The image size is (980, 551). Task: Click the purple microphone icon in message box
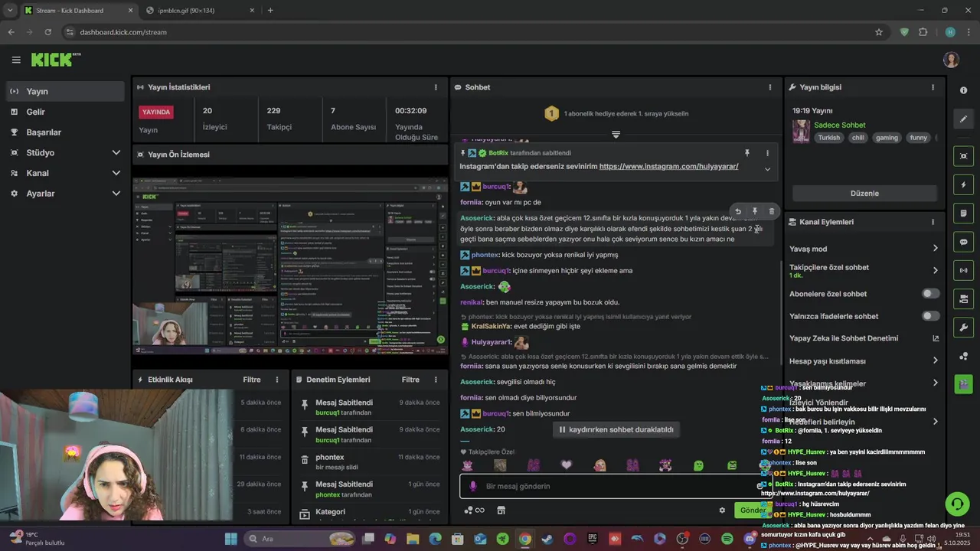pyautogui.click(x=472, y=486)
